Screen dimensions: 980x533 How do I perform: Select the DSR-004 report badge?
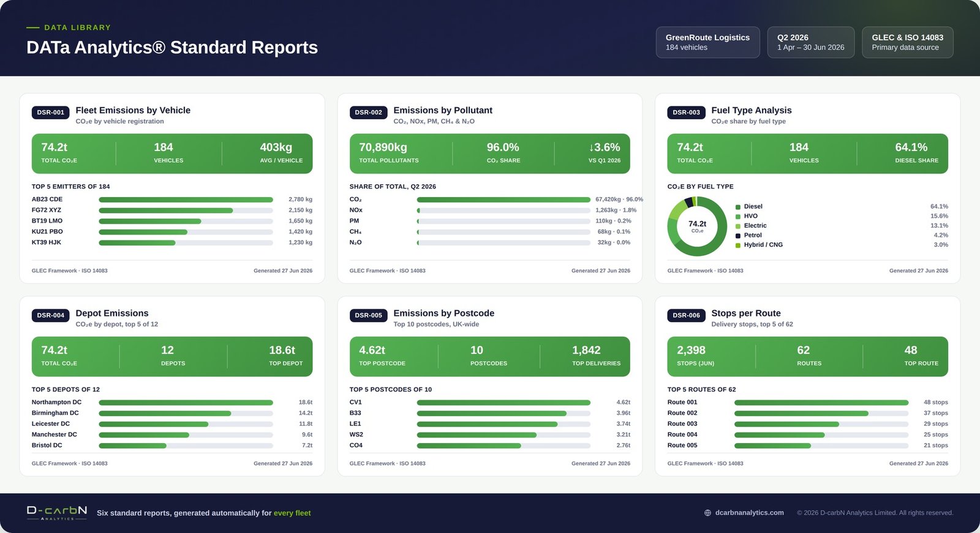tap(50, 316)
